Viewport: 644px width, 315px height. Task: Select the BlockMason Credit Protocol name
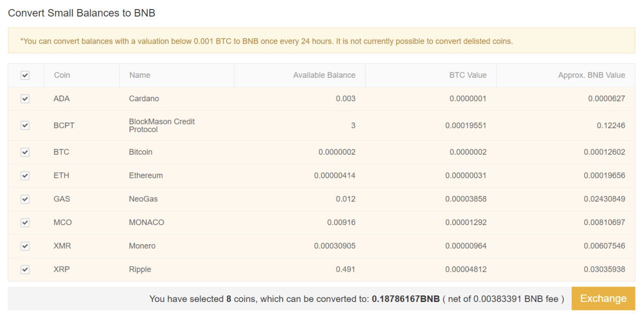[x=162, y=126]
